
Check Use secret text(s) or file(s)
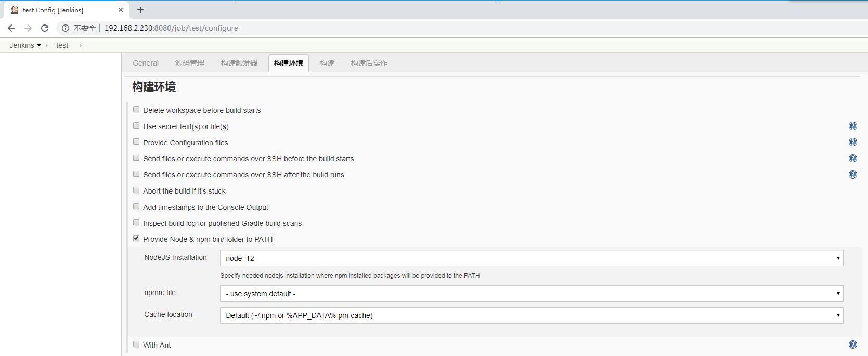(x=136, y=126)
